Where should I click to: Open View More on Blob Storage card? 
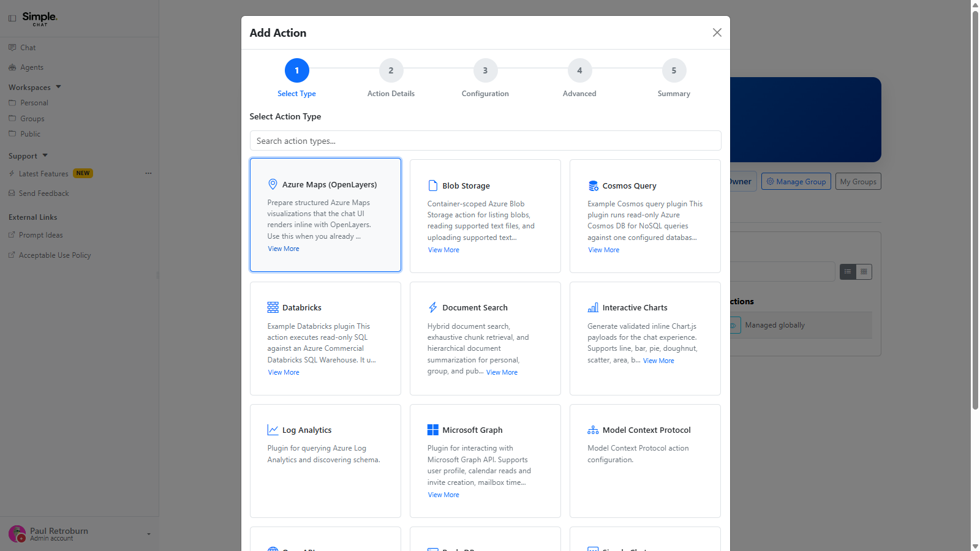(x=443, y=250)
